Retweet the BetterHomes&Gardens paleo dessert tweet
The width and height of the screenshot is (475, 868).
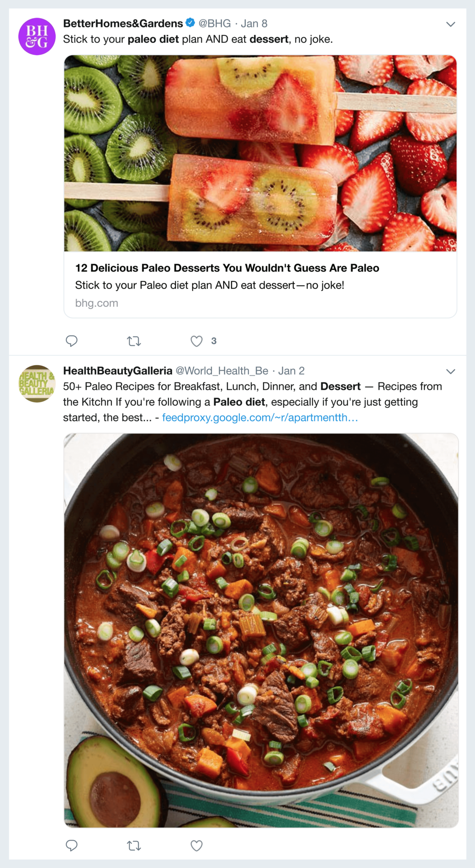(134, 341)
